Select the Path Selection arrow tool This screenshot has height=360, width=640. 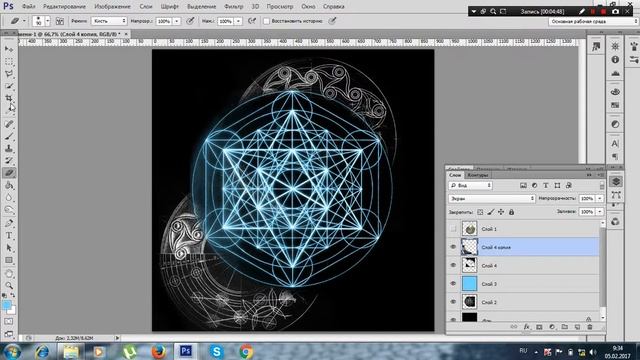click(9, 248)
